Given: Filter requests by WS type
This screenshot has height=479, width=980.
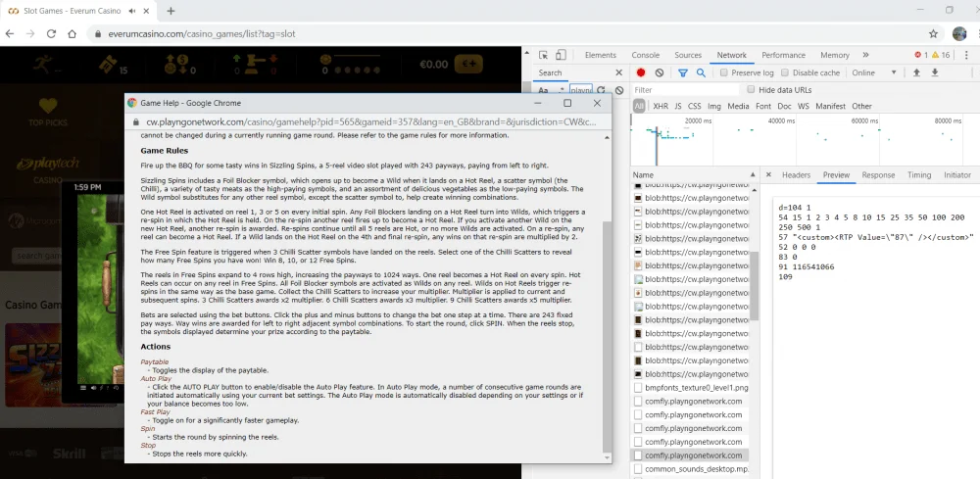Looking at the screenshot, I should point(804,106).
